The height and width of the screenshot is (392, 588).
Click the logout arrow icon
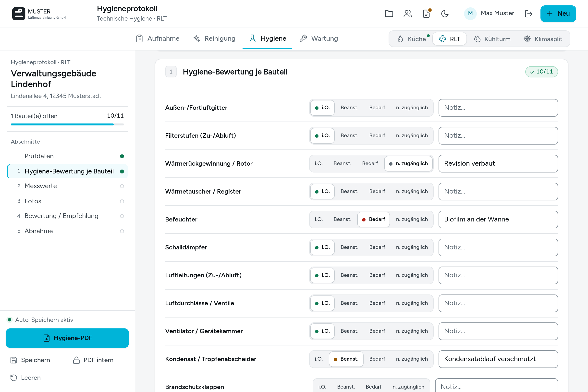click(x=528, y=13)
